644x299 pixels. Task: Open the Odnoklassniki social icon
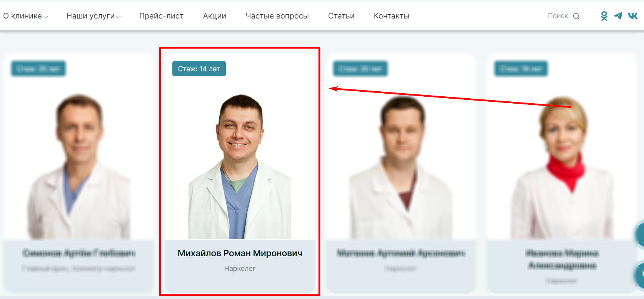click(604, 16)
